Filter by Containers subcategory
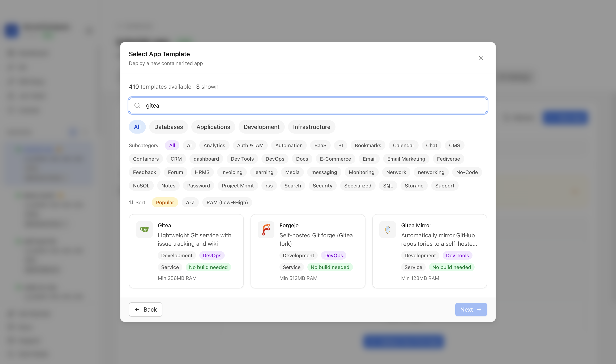616x364 pixels. point(146,159)
